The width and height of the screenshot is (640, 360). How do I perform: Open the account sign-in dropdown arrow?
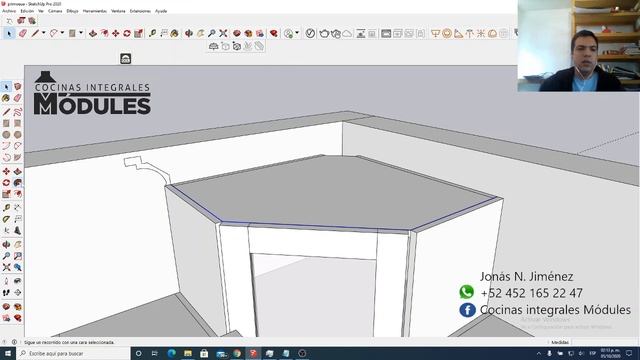[297, 33]
